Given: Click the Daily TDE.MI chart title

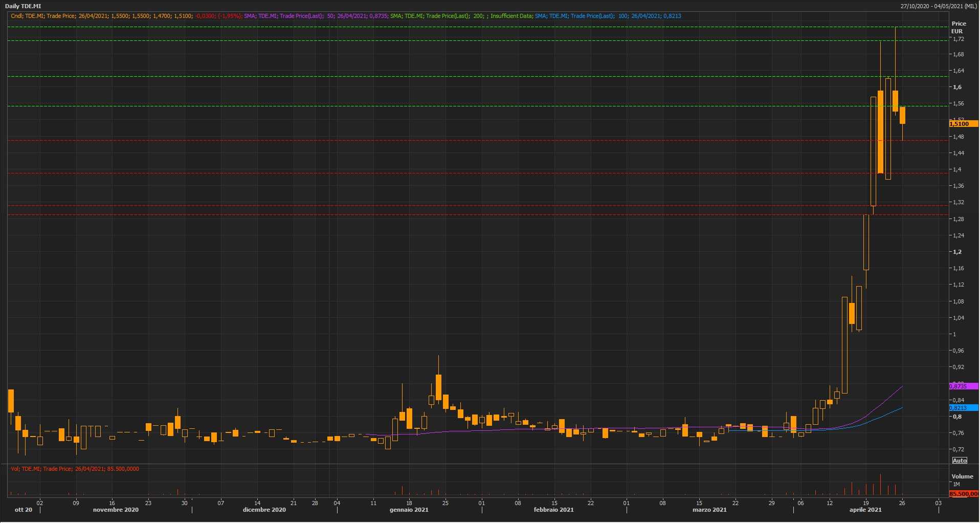Looking at the screenshot, I should pyautogui.click(x=23, y=6).
